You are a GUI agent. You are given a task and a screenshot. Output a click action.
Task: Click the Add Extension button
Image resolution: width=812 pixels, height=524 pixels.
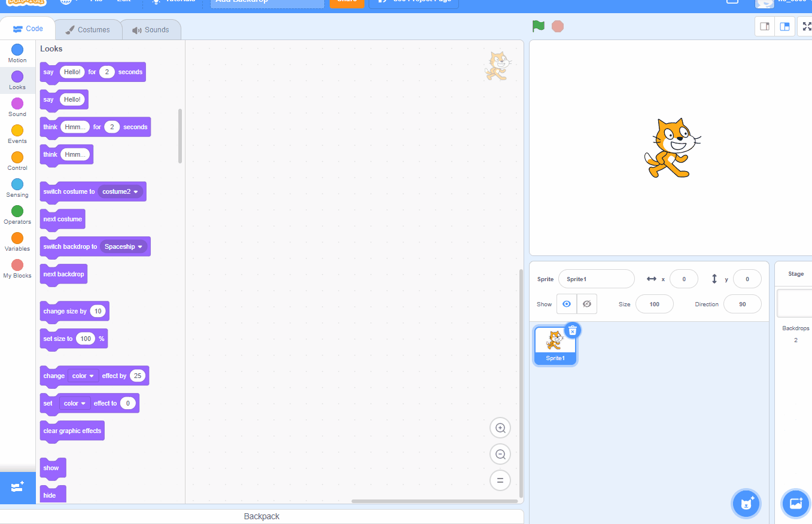17,487
